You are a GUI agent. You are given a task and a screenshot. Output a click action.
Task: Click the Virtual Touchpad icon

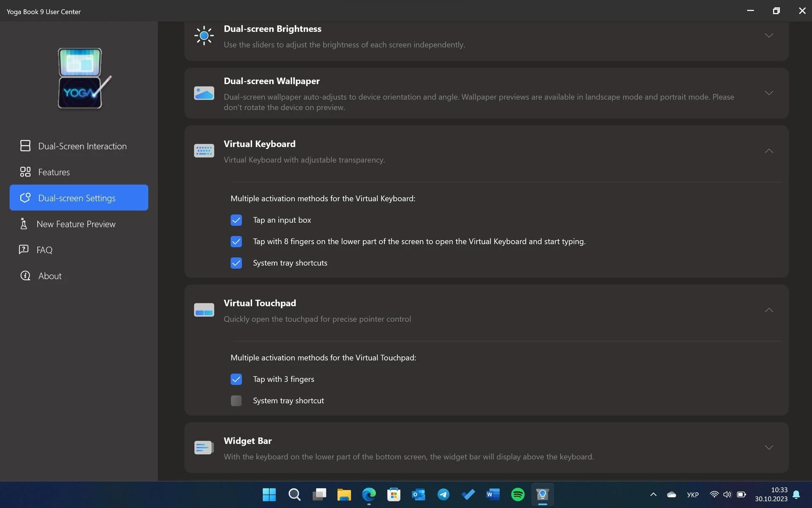[x=204, y=310]
